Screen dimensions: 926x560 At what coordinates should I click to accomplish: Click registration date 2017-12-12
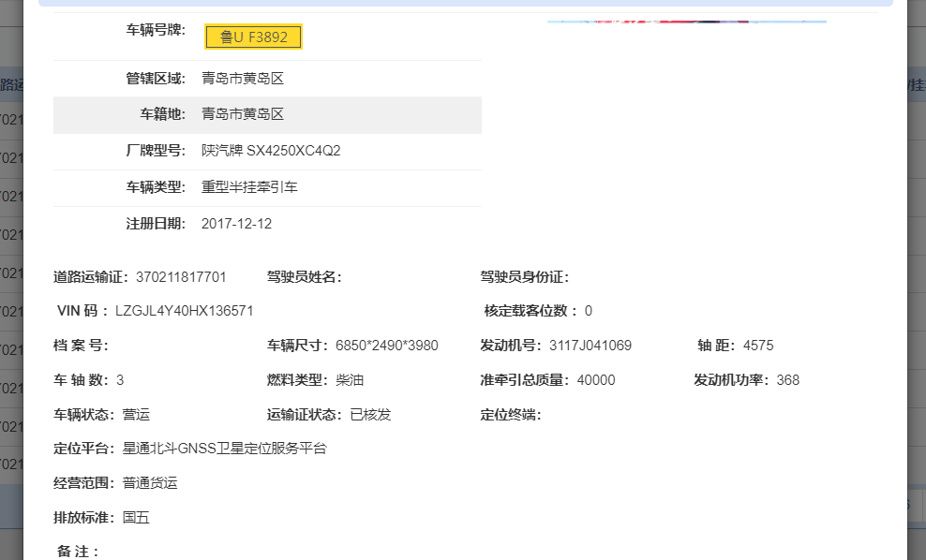point(236,224)
